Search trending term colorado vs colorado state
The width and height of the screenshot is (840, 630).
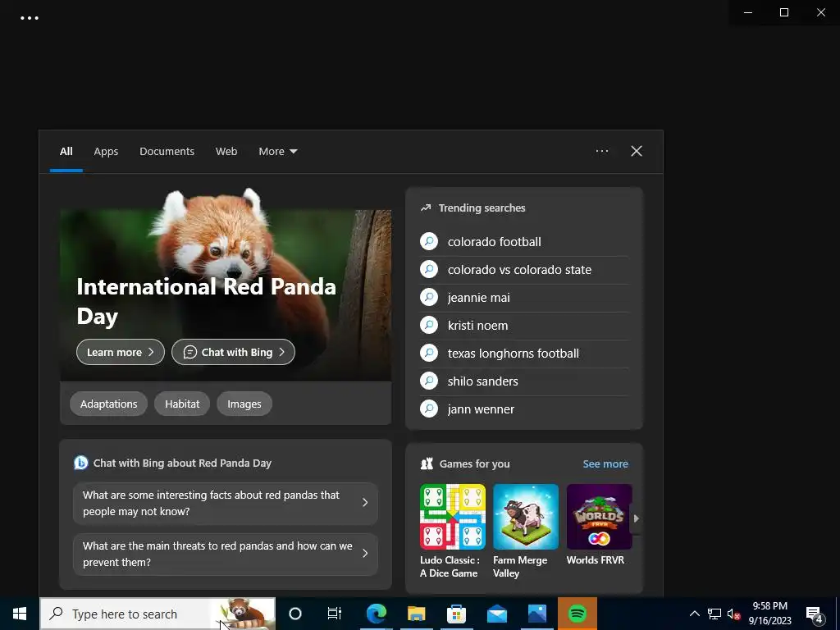519,269
